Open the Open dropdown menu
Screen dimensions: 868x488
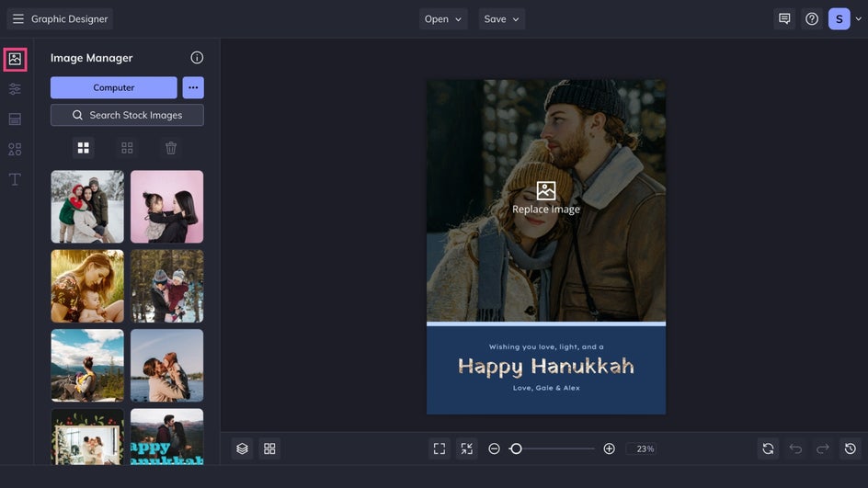443,18
